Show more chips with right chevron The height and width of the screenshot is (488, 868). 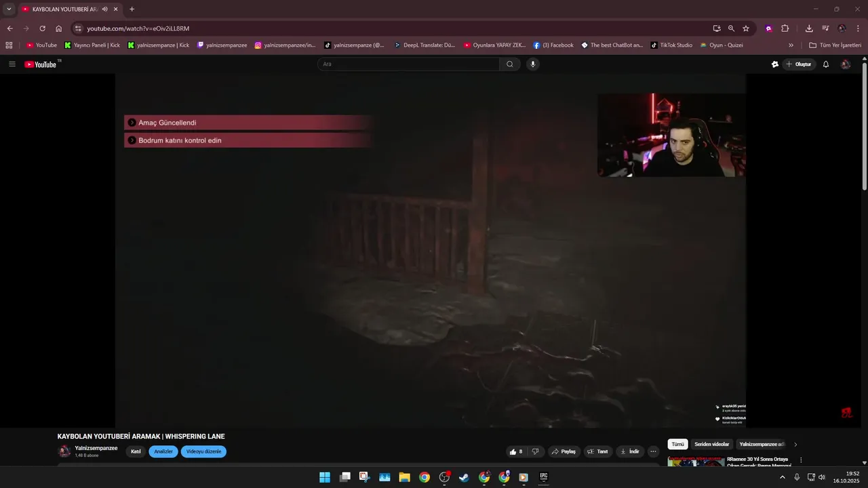click(795, 445)
